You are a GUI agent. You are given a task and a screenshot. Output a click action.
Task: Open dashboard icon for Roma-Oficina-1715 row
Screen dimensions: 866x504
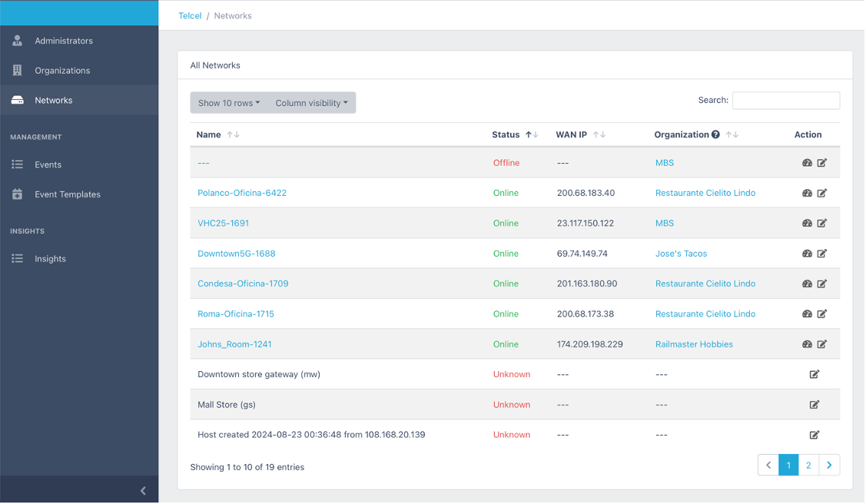tap(807, 313)
